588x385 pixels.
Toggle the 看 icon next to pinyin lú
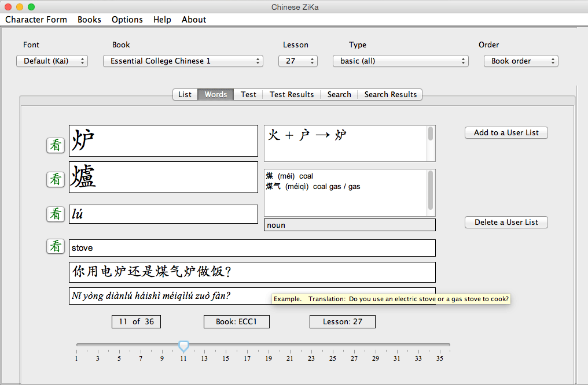(56, 214)
